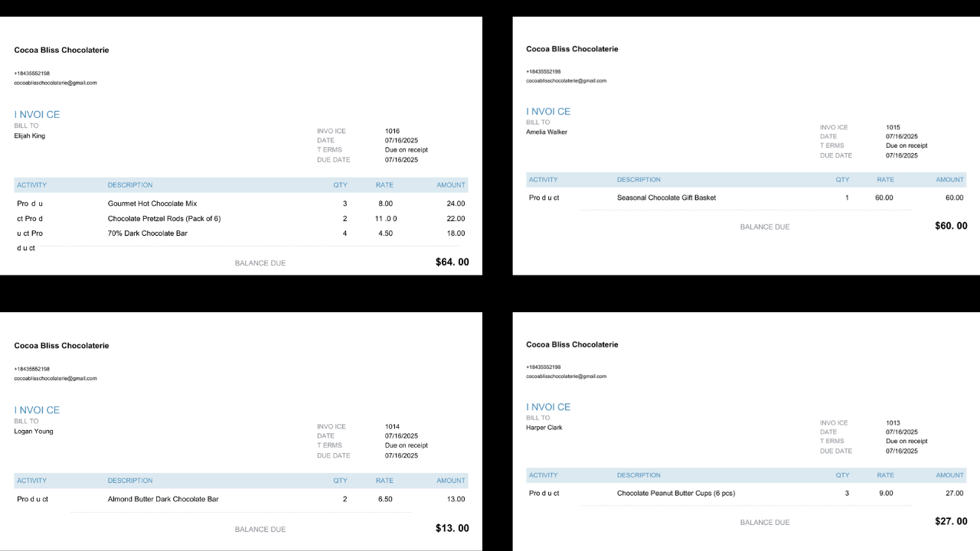
Task: Click Due on receipt terms on invoice 1016
Action: 407,150
